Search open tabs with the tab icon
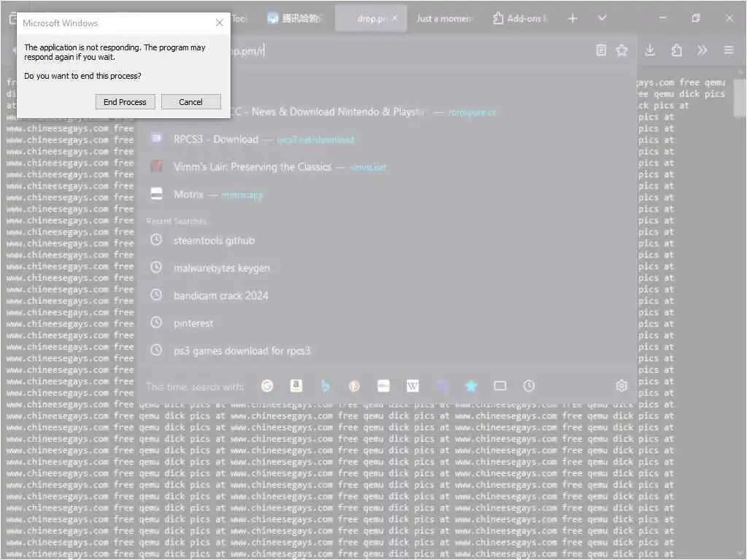 coord(500,386)
